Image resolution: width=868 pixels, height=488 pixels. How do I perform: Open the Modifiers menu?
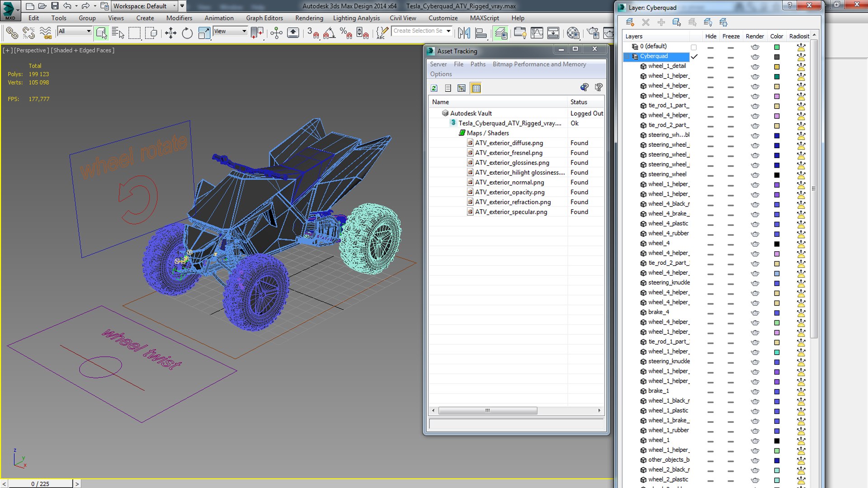179,18
